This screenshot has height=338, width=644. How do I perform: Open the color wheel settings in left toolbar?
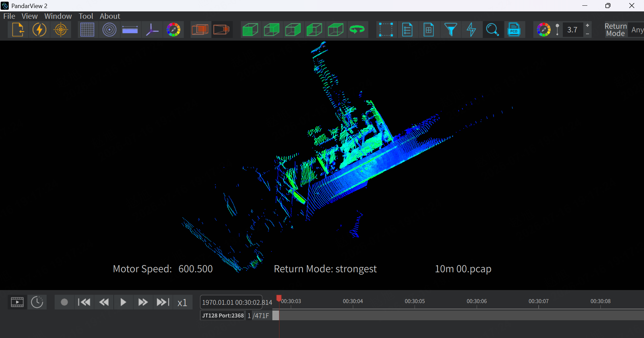click(173, 30)
